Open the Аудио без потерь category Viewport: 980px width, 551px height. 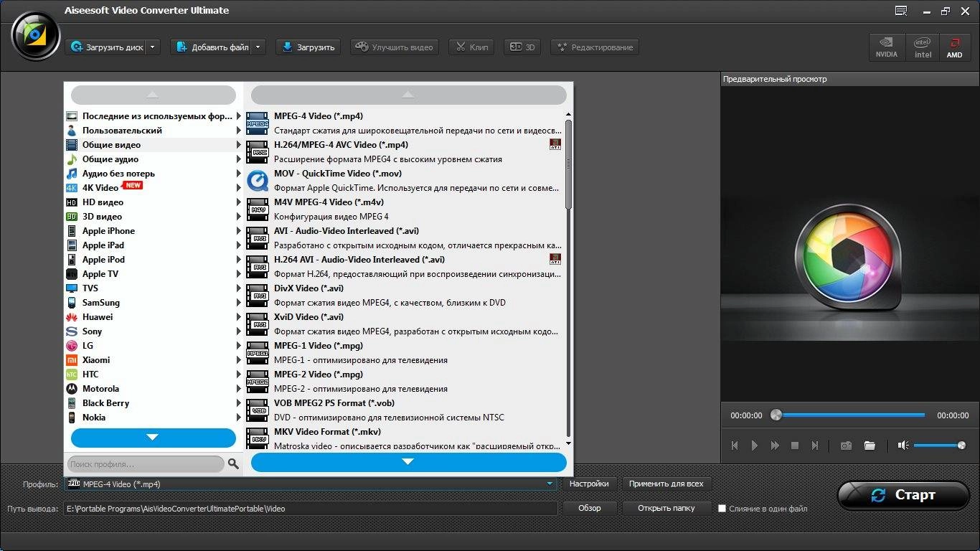(x=154, y=174)
